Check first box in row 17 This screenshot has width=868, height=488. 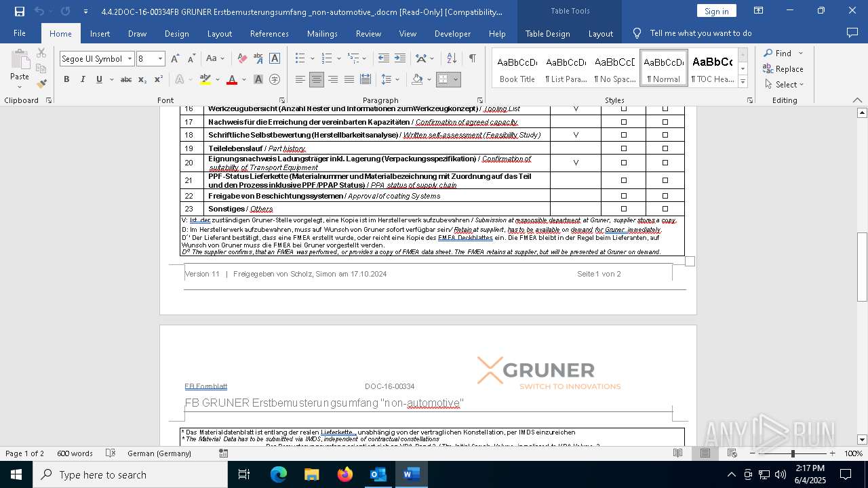click(x=624, y=122)
